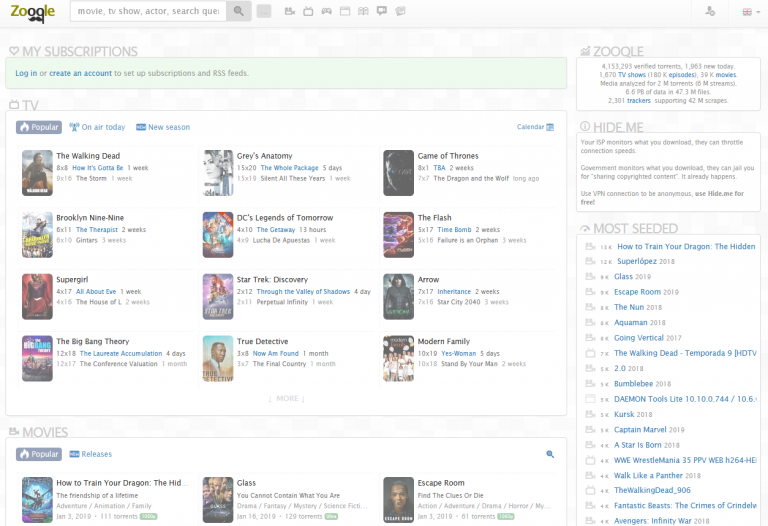The width and height of the screenshot is (768, 526).
Task: Open The Flash episode Time Bomb
Action: [454, 229]
